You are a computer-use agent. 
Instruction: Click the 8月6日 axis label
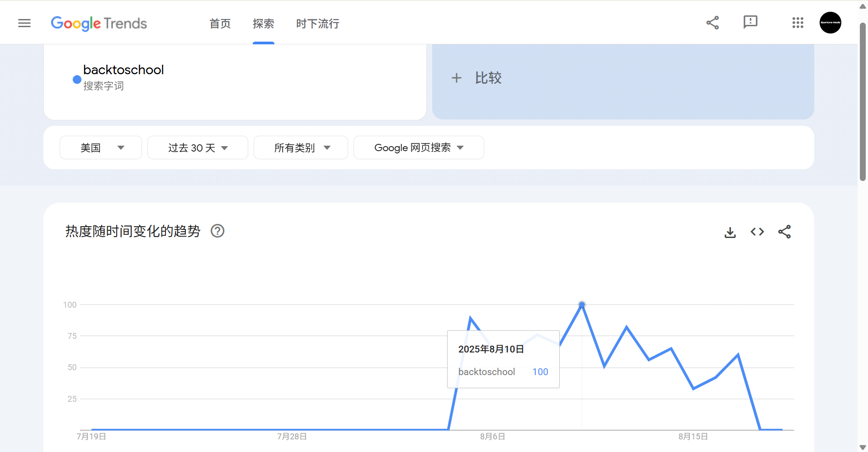pos(493,437)
